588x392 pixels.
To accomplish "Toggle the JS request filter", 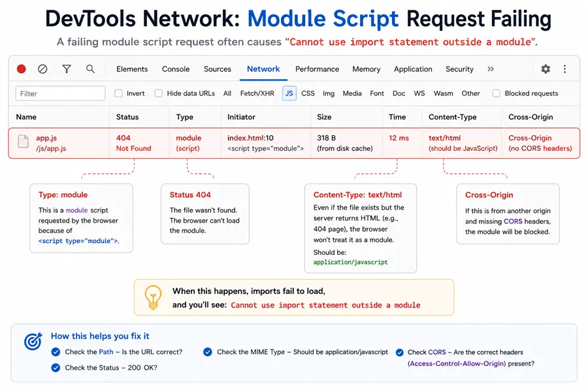I will (289, 93).
